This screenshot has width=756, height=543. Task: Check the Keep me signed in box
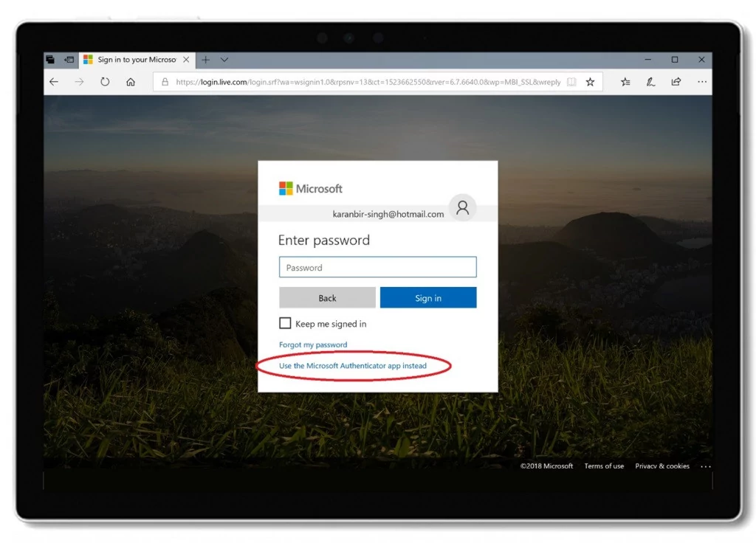(x=285, y=323)
